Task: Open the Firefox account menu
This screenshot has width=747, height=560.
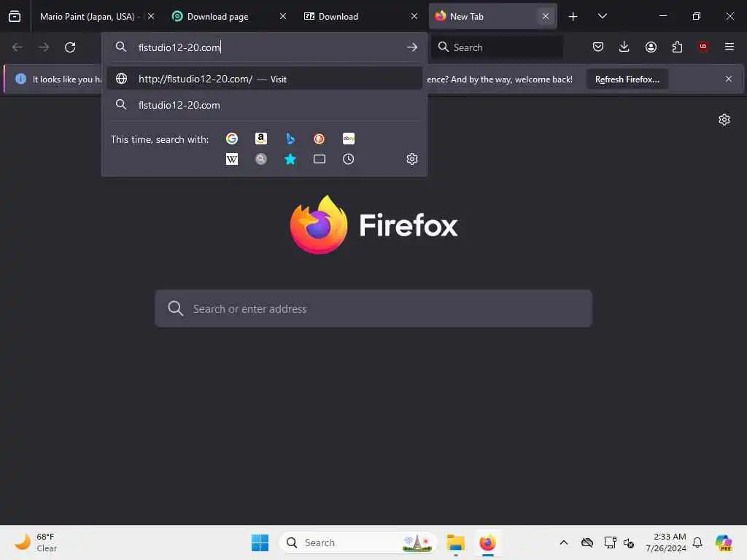Action: (x=651, y=47)
